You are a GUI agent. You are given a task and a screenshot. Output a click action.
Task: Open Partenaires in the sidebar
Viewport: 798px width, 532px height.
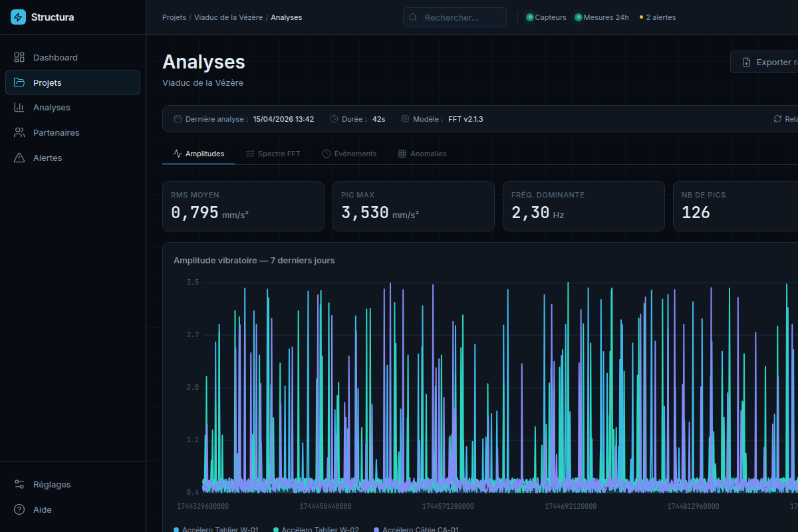(72, 133)
